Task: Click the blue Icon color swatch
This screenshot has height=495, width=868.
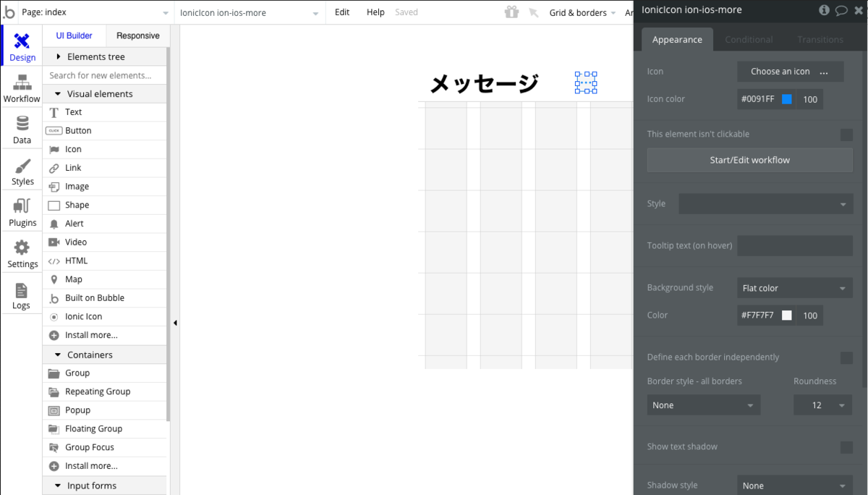Action: (787, 99)
